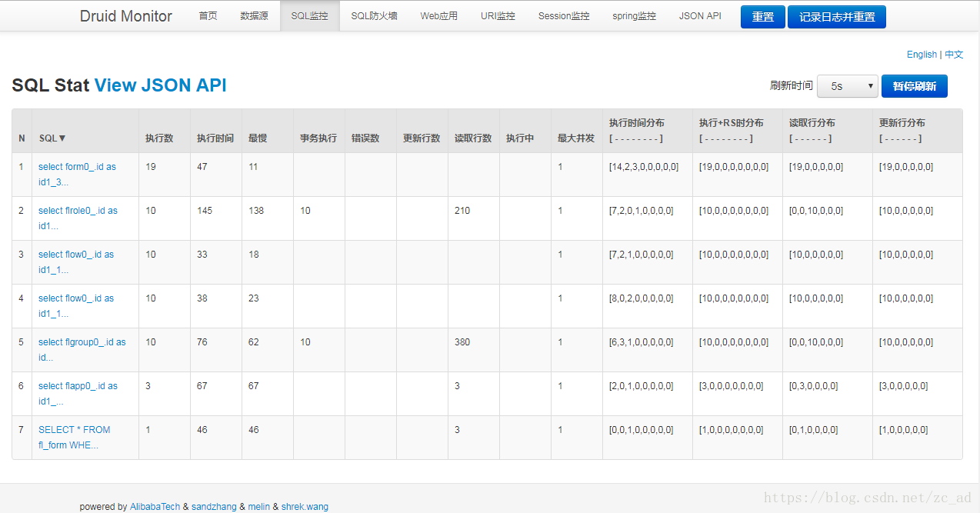Click '[0,3,0,0,0,0]' read distribution cell
Screen dimensions: 980x513
(x=814, y=386)
